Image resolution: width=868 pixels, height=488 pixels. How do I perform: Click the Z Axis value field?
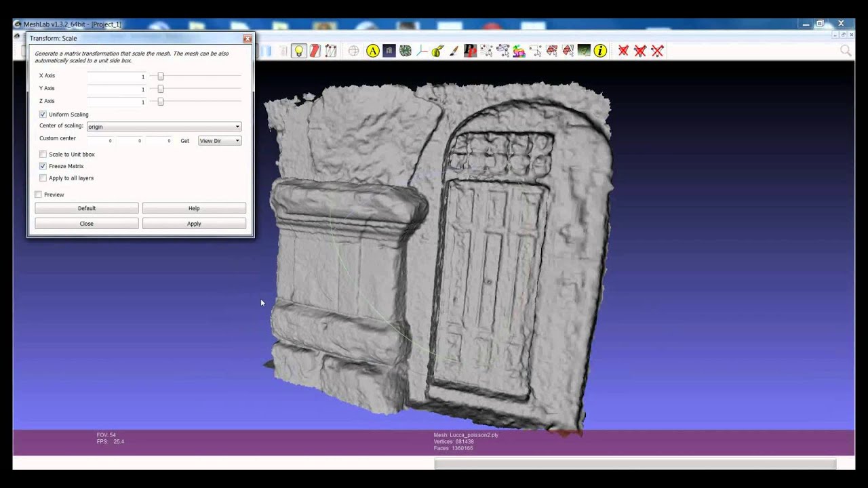[x=117, y=102]
